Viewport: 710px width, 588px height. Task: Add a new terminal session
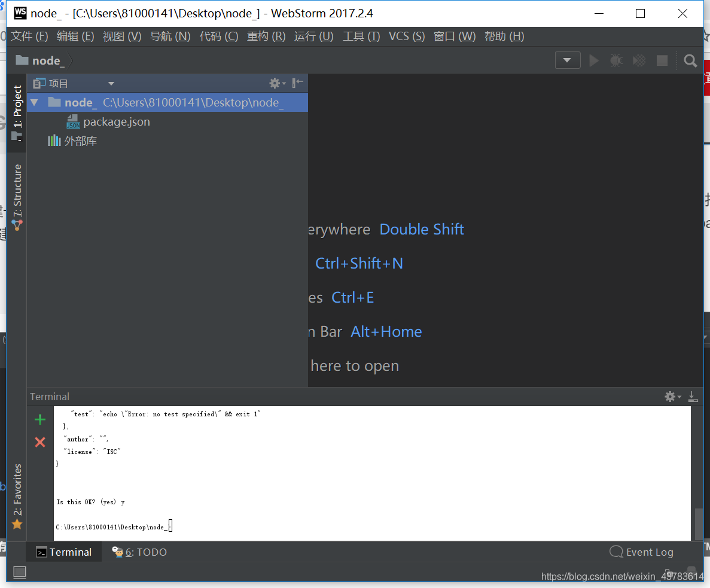40,419
